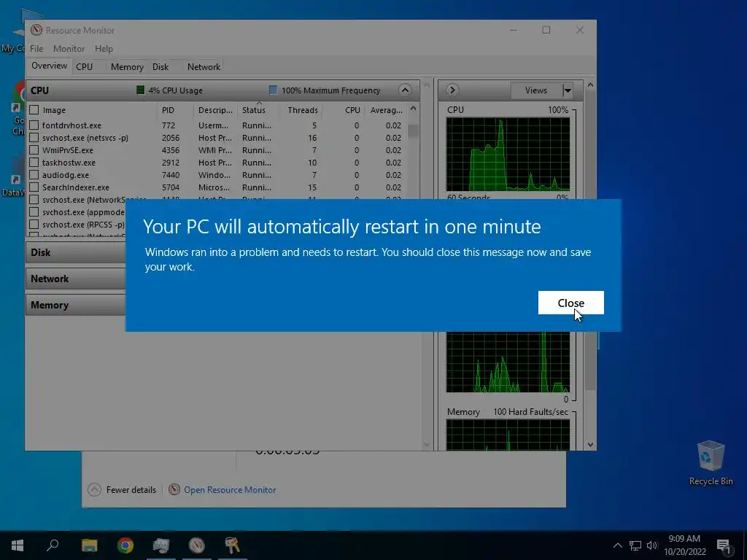Click the audiodg.exe process name
The image size is (747, 560).
pyautogui.click(x=65, y=175)
